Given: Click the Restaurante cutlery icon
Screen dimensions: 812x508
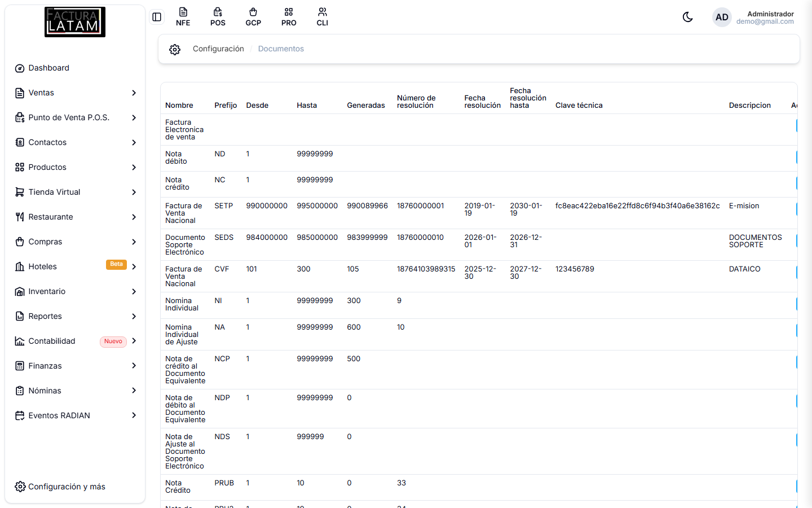Looking at the screenshot, I should coord(20,217).
